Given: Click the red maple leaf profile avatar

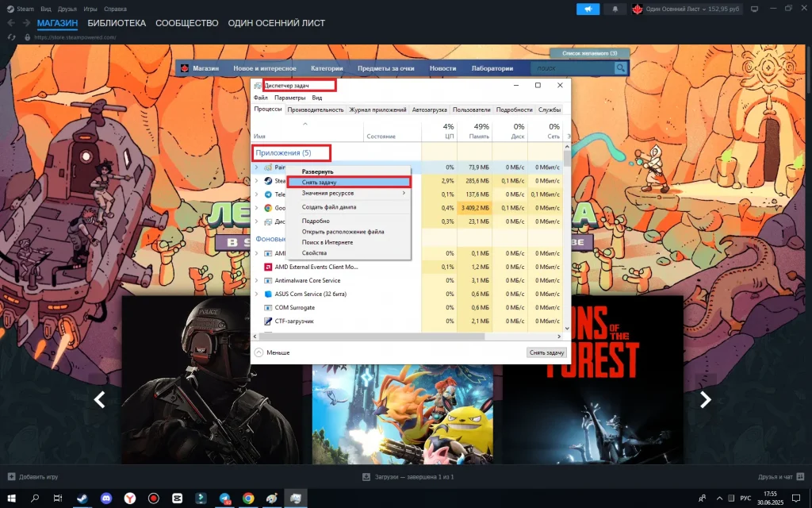Looking at the screenshot, I should 638,9.
